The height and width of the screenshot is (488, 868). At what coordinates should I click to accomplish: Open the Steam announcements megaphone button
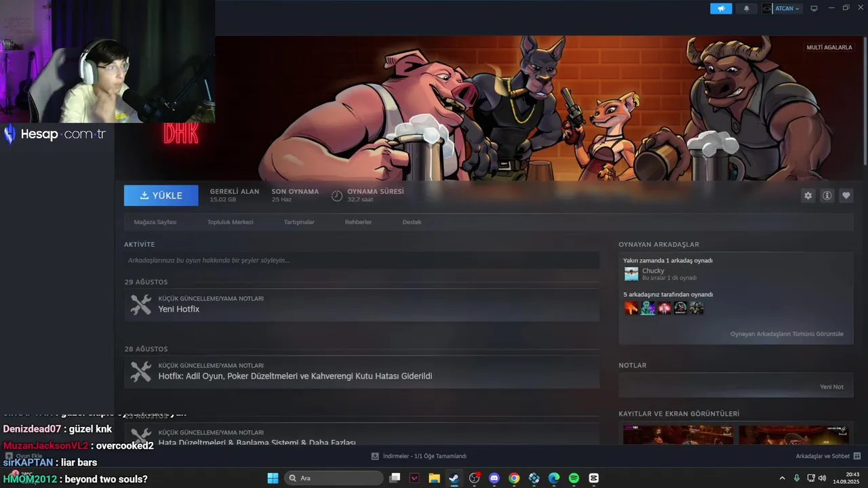tap(721, 9)
